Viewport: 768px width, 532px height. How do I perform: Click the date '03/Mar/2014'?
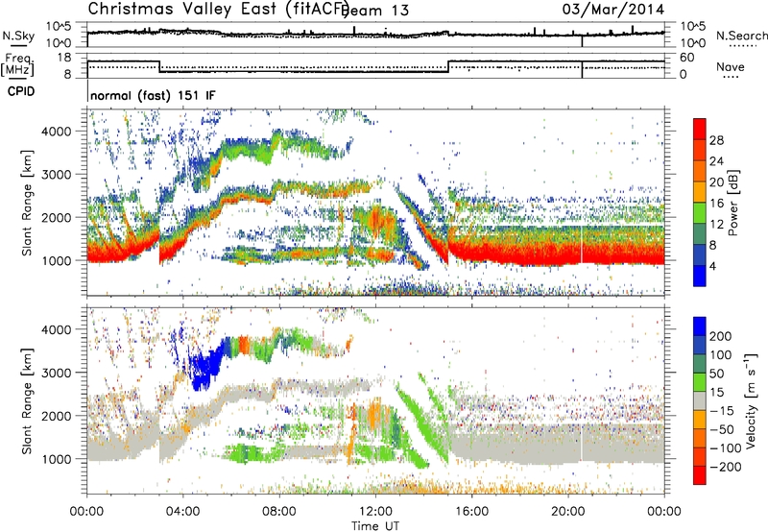pos(613,9)
